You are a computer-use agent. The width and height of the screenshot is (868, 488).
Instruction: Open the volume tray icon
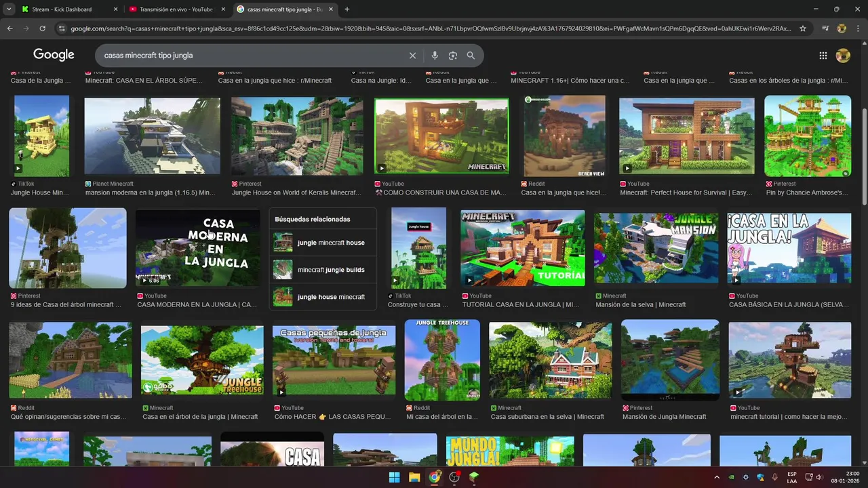pos(819,477)
